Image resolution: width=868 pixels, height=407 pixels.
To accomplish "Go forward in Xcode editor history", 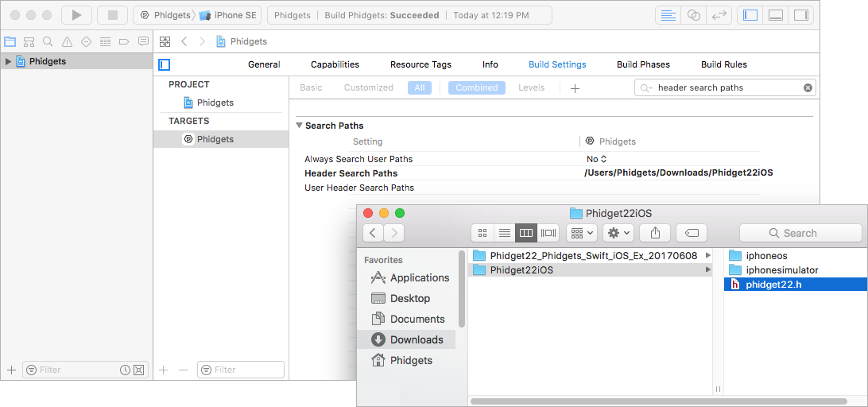I will [202, 41].
